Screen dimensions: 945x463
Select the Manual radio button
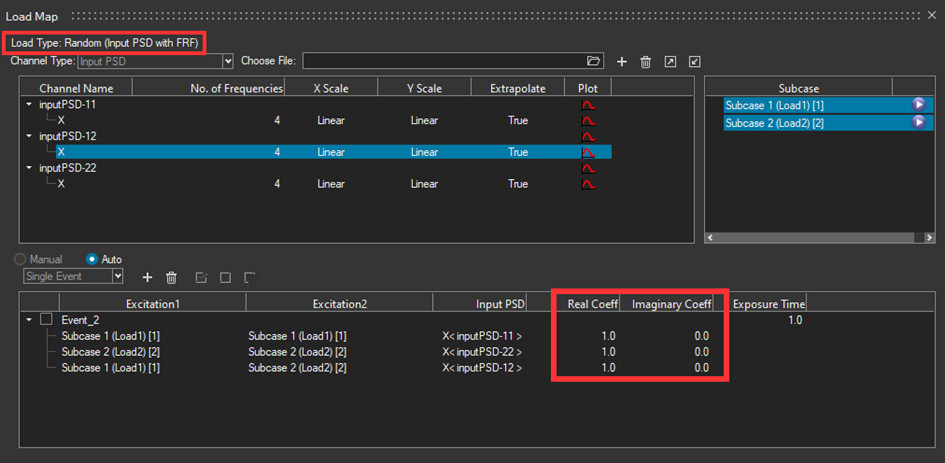click(21, 260)
